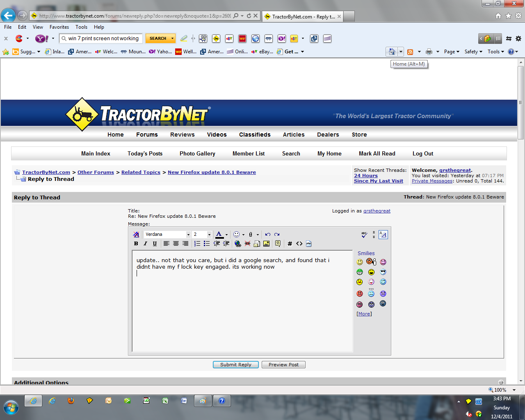Open the font size dropdown
Viewport: 525px width, 420px height.
tap(209, 235)
